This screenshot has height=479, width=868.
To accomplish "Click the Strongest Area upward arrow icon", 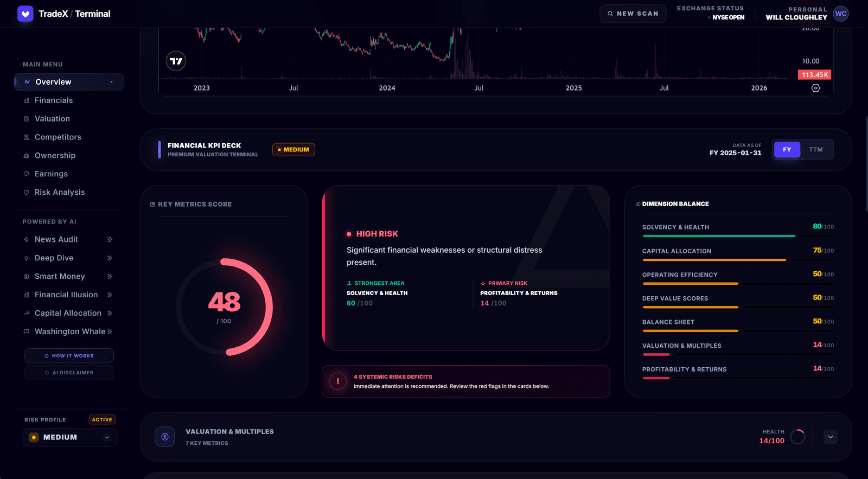I will click(349, 283).
